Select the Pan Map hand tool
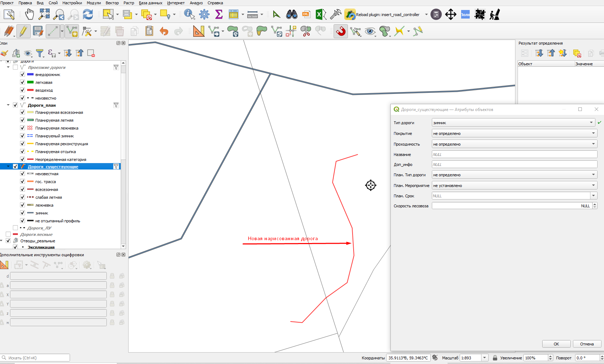604x364 pixels. pos(29,14)
